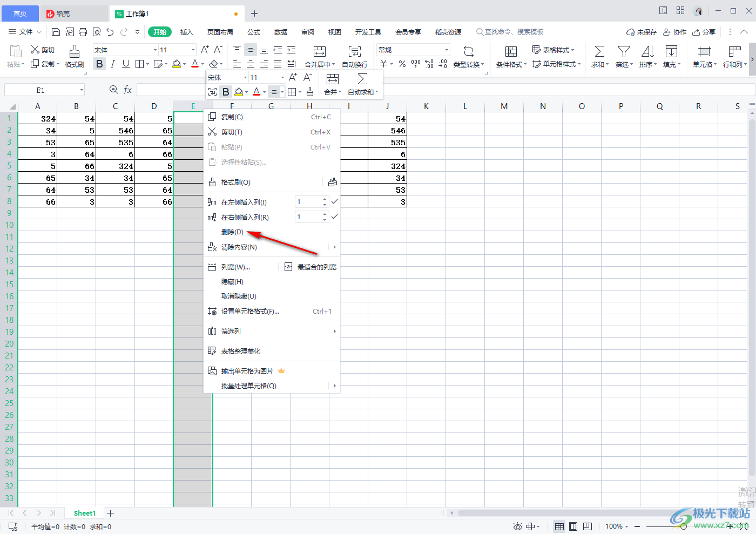This screenshot has width=756, height=534.
Task: Choose Delete (删除) from context menu
Action: coord(232,232)
